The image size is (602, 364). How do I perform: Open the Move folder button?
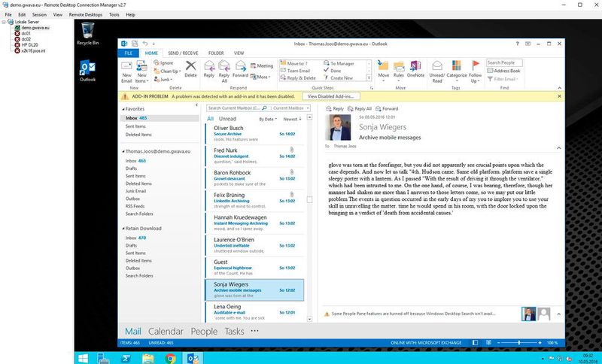point(383,71)
